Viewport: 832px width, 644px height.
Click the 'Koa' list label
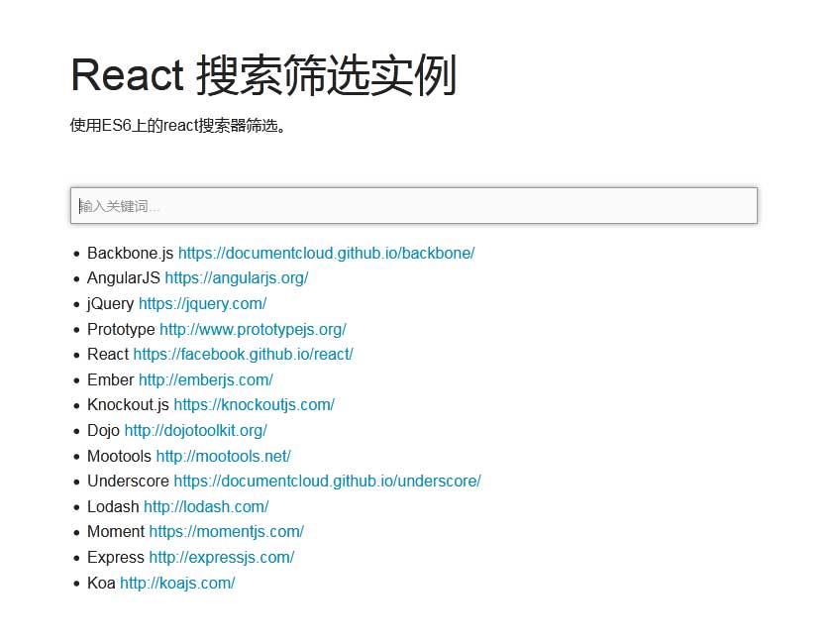tap(101, 583)
